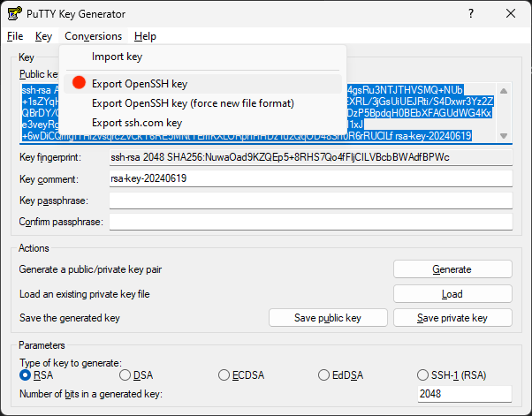Click the Key fingerprint field
532x416 pixels.
coord(311,157)
